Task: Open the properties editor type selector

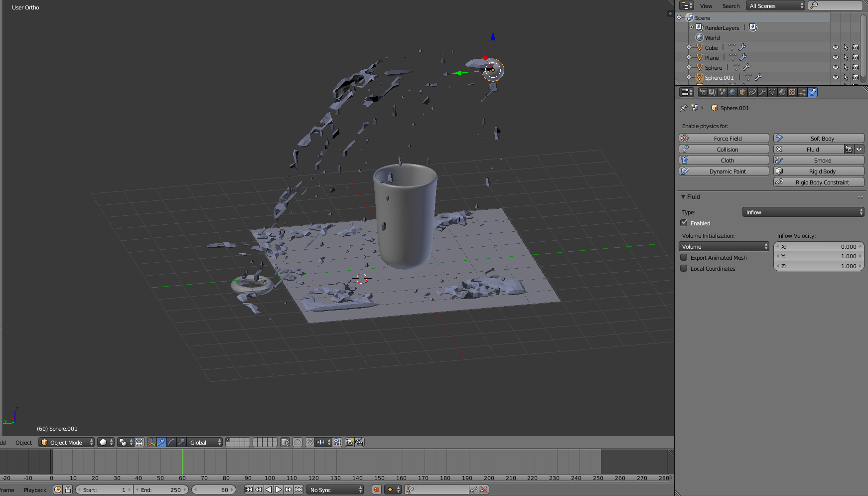Action: coord(687,92)
